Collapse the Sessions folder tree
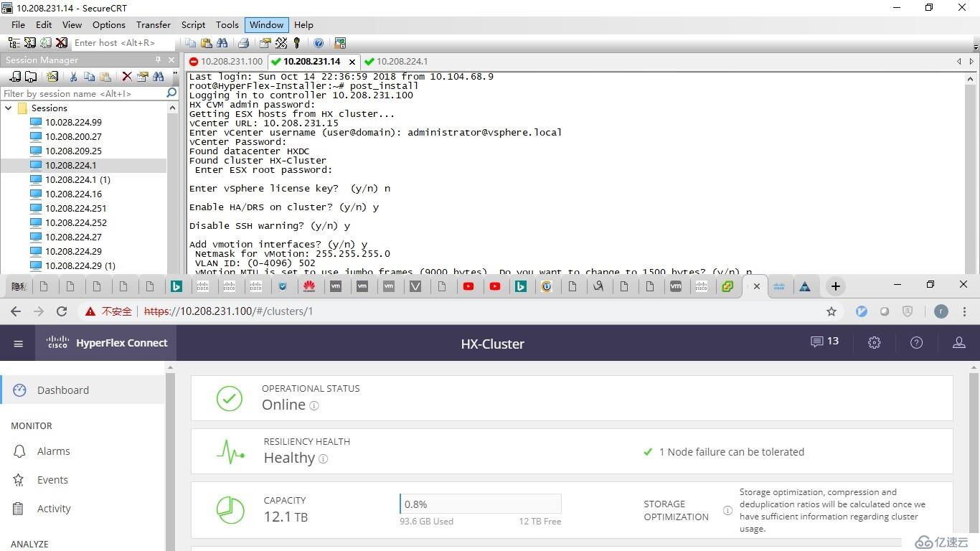The image size is (980, 551). (9, 108)
